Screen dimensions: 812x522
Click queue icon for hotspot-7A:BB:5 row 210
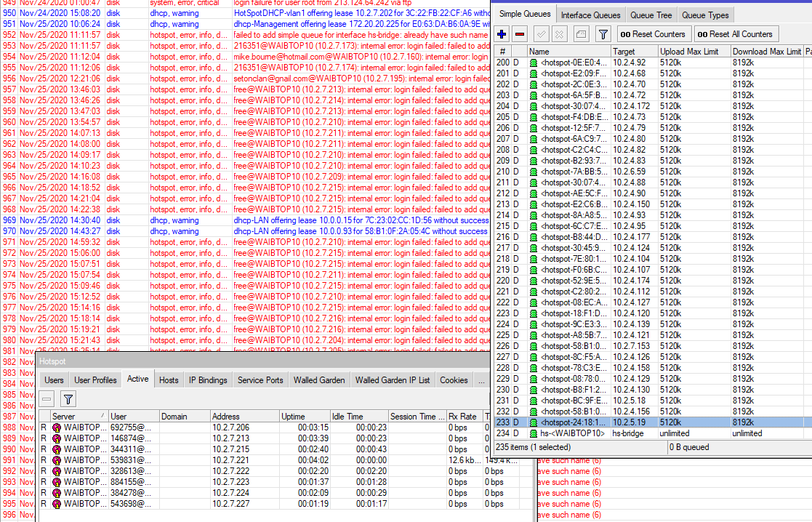[x=534, y=172]
